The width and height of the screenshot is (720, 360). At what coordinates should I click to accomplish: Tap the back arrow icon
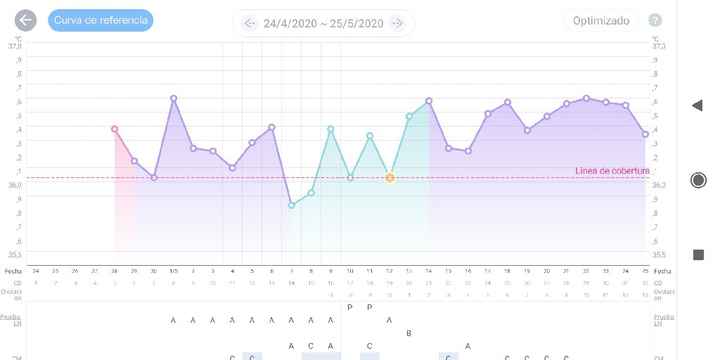coord(25,20)
